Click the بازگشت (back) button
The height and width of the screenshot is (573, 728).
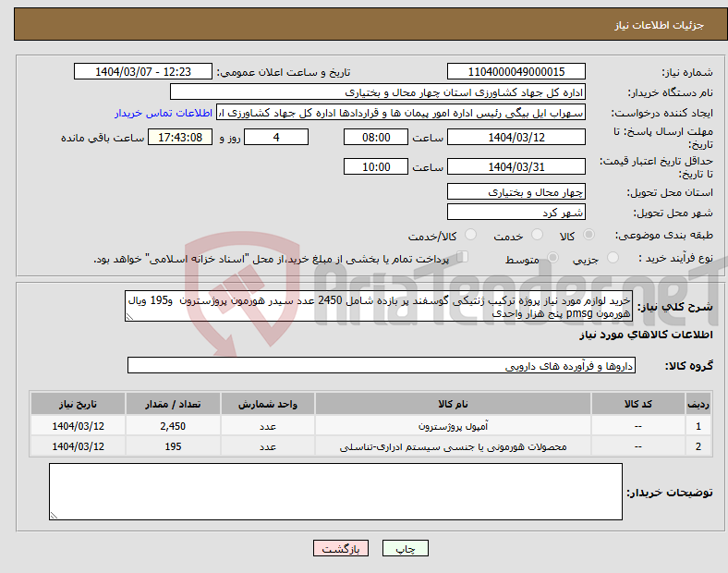click(x=341, y=548)
